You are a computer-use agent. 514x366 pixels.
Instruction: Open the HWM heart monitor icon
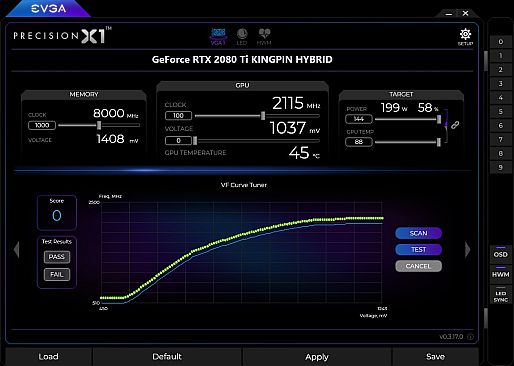tap(264, 37)
